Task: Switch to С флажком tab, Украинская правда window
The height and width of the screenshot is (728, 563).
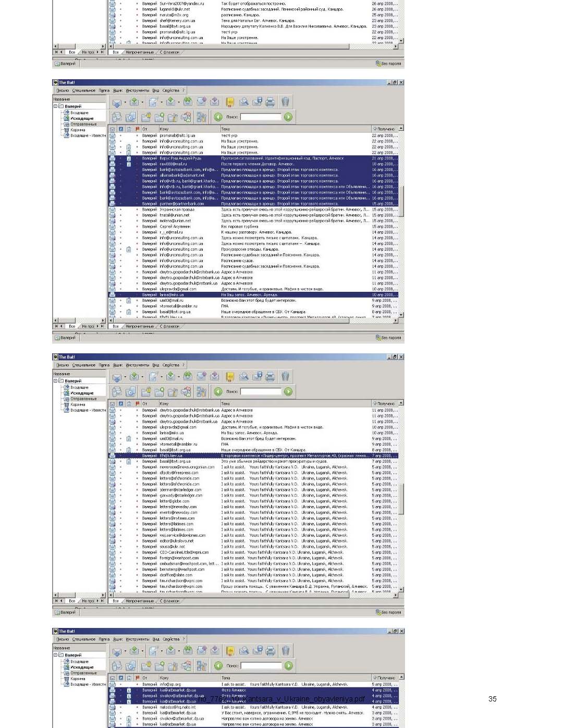Action: pyautogui.click(x=169, y=327)
